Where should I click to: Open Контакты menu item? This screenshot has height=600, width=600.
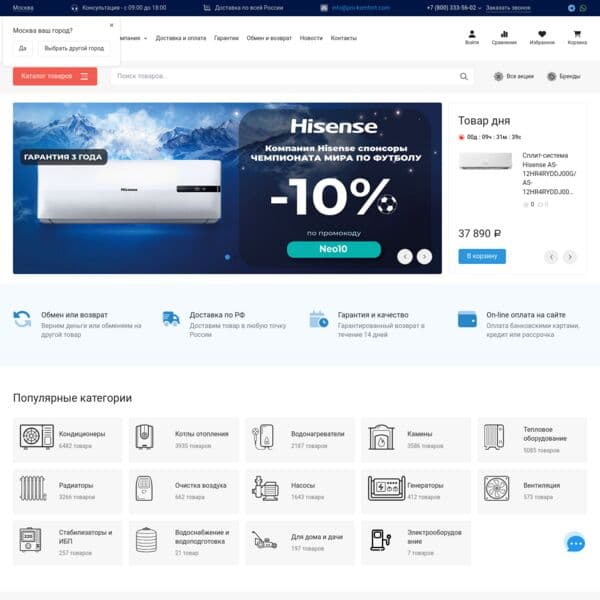[x=344, y=38]
